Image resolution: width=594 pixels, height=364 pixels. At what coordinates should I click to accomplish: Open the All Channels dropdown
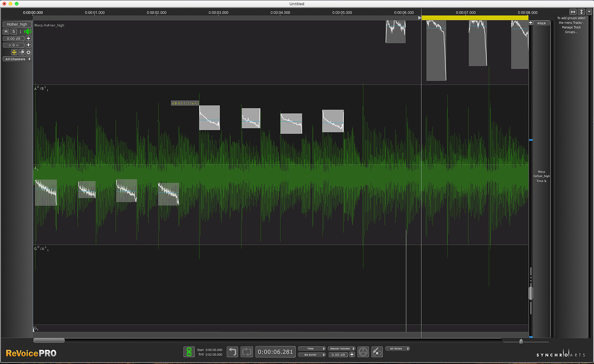pyautogui.click(x=17, y=59)
